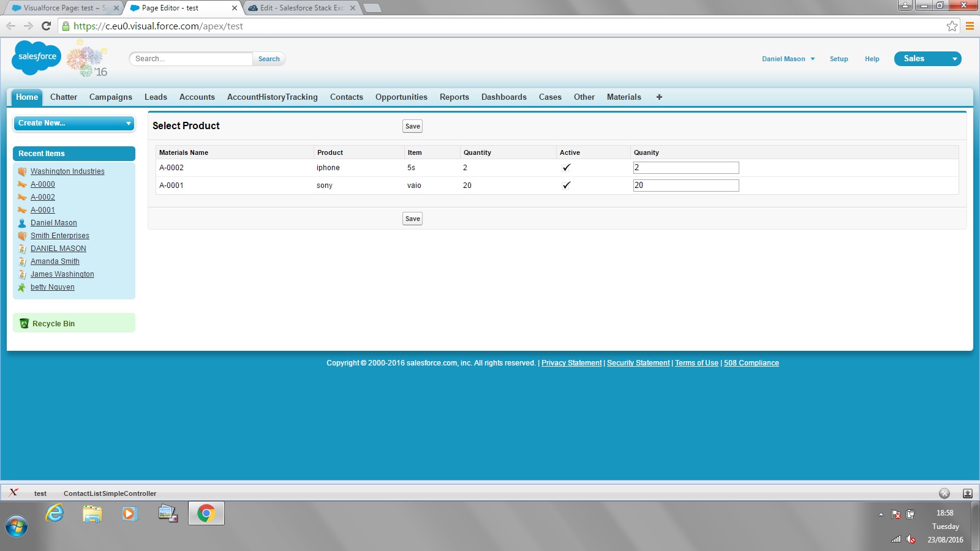980x551 pixels.
Task: Open the Sales app menu dropdown
Action: click(927, 59)
